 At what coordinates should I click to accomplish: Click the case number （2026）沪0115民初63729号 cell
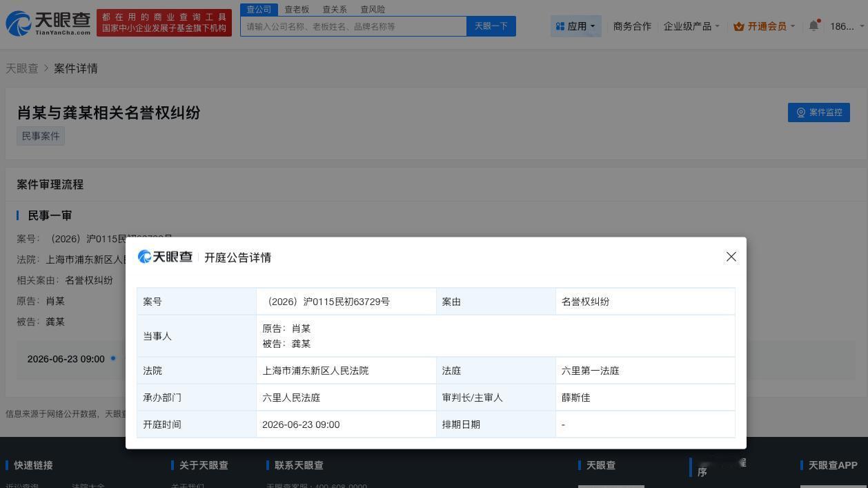coord(346,302)
